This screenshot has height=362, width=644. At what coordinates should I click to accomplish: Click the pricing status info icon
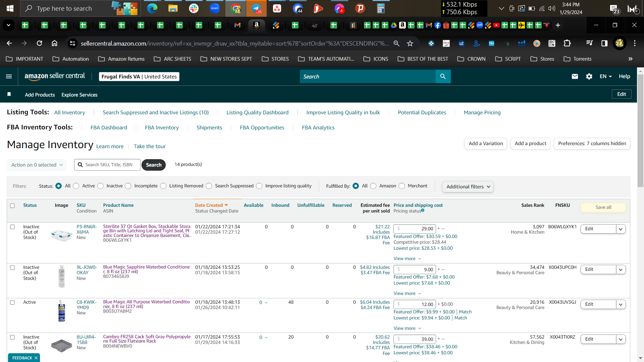pyautogui.click(x=423, y=210)
